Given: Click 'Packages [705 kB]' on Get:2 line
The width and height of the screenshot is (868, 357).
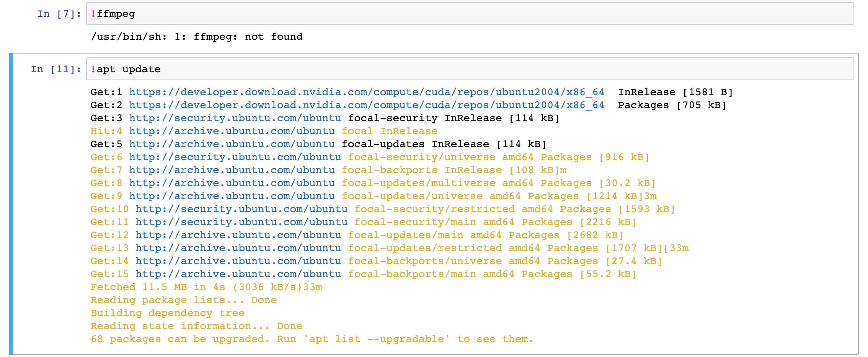Looking at the screenshot, I should 672,105.
